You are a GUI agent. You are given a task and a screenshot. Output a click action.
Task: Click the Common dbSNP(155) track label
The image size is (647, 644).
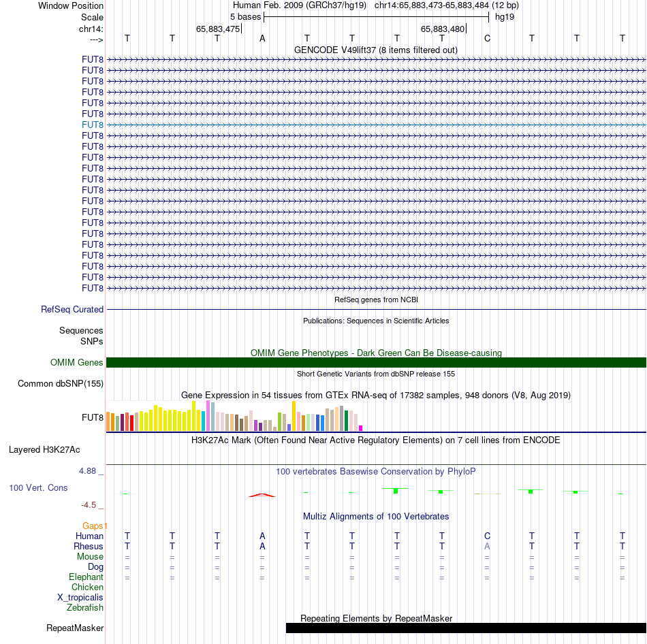[61, 384]
